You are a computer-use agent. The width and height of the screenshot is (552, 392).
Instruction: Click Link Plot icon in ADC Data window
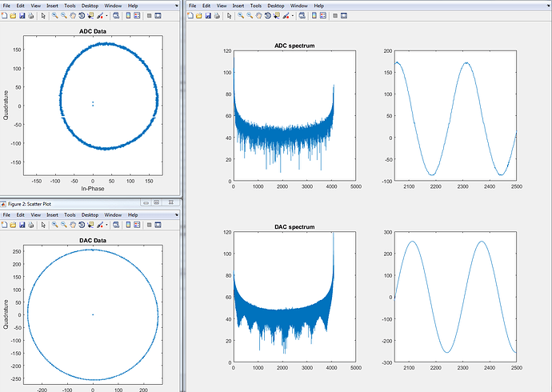(x=116, y=16)
